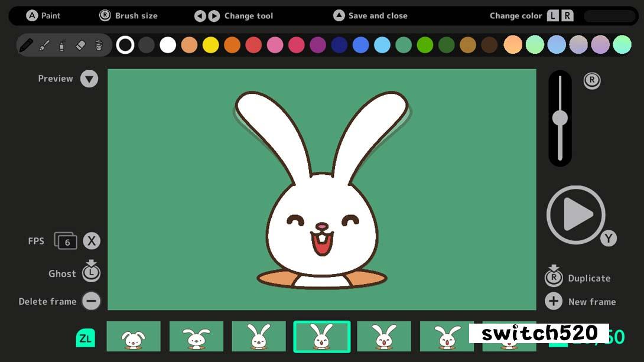Activate the Duplicate frame icon
644x362 pixels.
[x=554, y=278]
